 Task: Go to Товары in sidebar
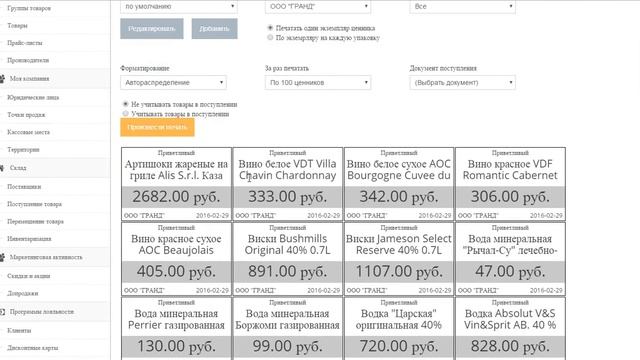tap(18, 25)
